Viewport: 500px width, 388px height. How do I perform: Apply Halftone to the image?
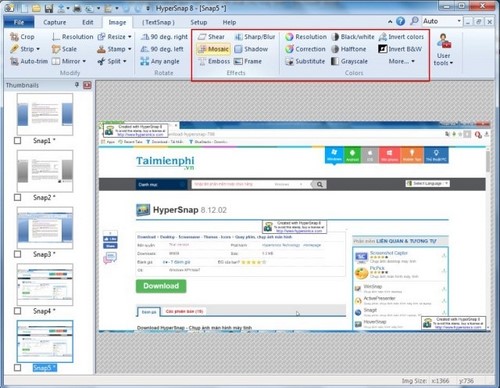[348, 49]
